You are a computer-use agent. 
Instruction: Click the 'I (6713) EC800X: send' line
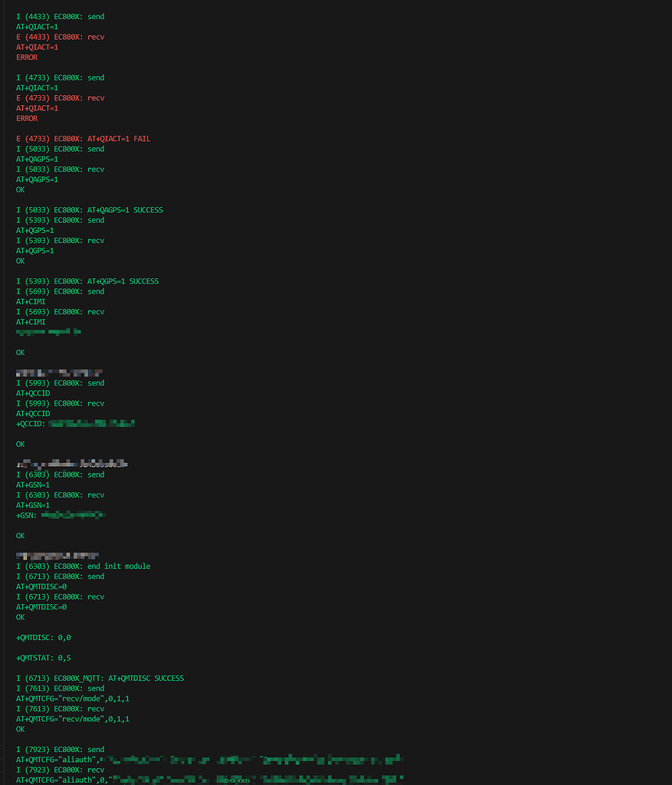pos(60,576)
